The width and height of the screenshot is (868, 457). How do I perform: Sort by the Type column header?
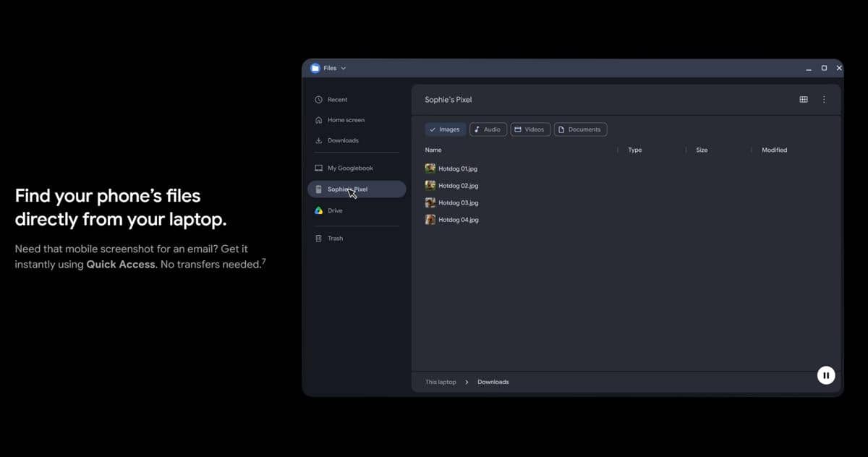coord(635,150)
